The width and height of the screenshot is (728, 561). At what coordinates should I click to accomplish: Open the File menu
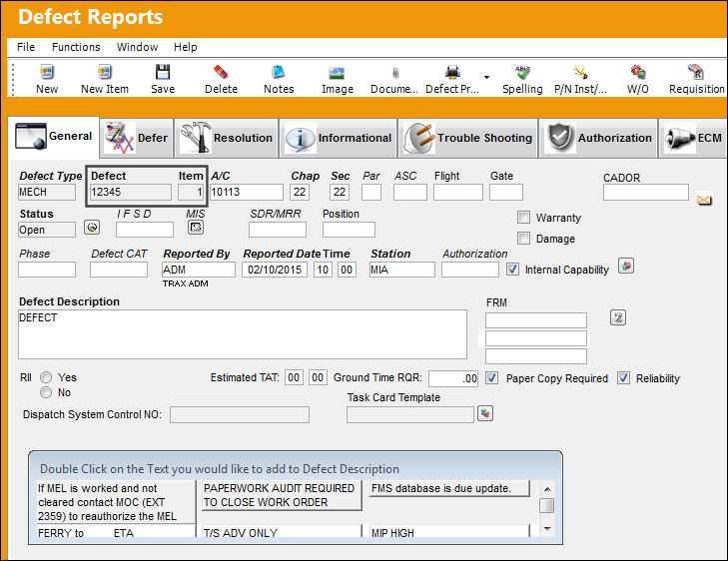[26, 47]
